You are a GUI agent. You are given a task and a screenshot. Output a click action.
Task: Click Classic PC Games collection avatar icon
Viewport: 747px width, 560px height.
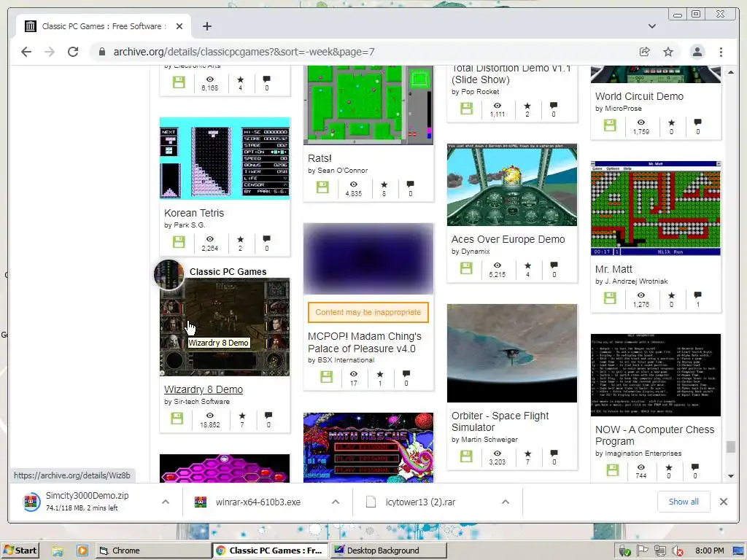169,275
